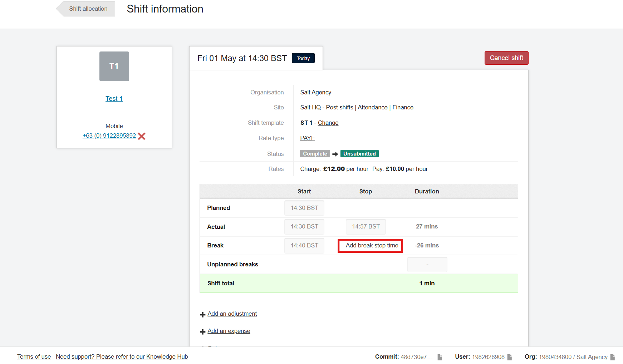Click the Break start time field 14:40 BST
Image resolution: width=623 pixels, height=364 pixels.
[x=304, y=246]
